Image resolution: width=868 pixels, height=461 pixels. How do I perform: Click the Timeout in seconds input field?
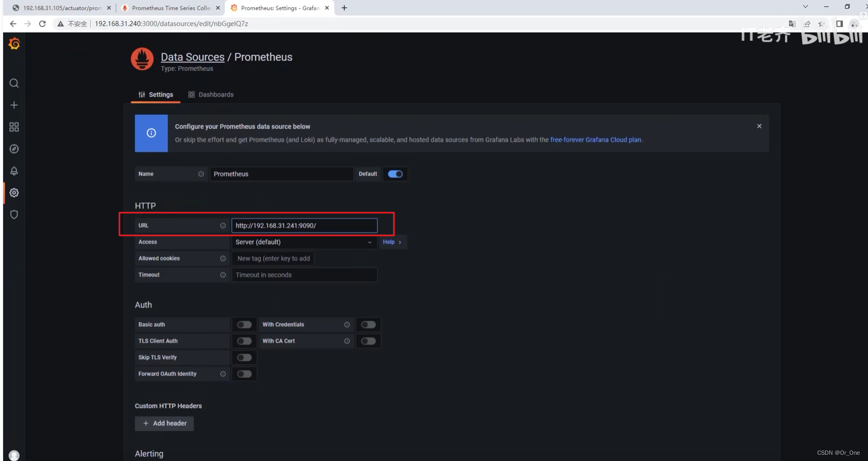tap(304, 275)
